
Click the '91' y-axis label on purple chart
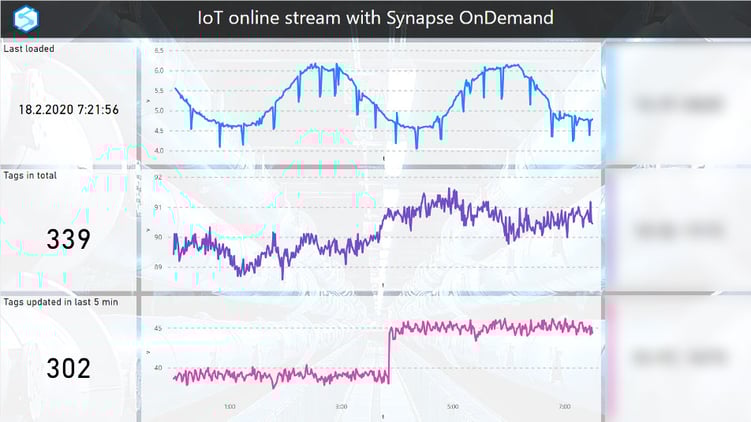click(158, 207)
